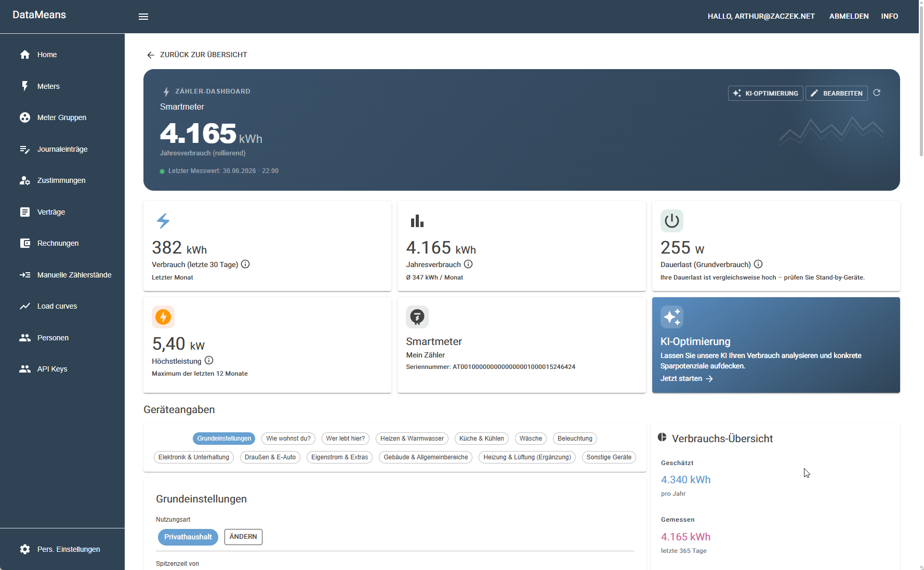Select the Wie wohnst du? chip
The width and height of the screenshot is (924, 570).
(x=288, y=439)
